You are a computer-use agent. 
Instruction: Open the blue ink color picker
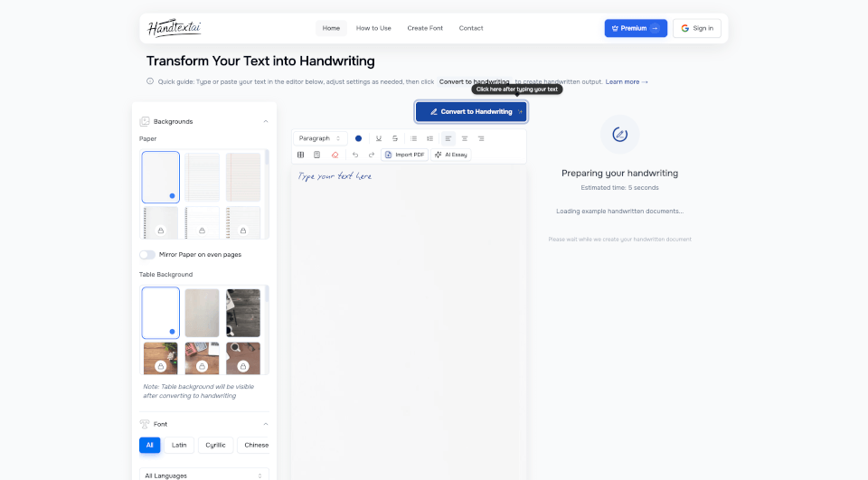(358, 138)
